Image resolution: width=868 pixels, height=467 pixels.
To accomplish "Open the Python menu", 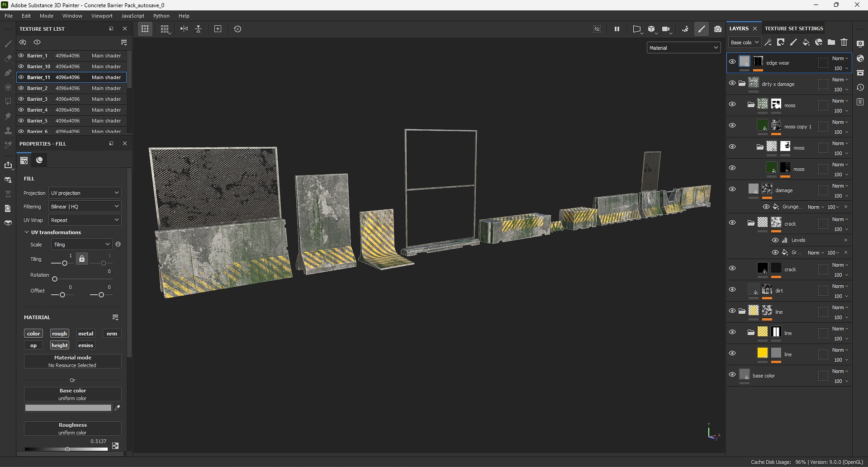I will (161, 16).
